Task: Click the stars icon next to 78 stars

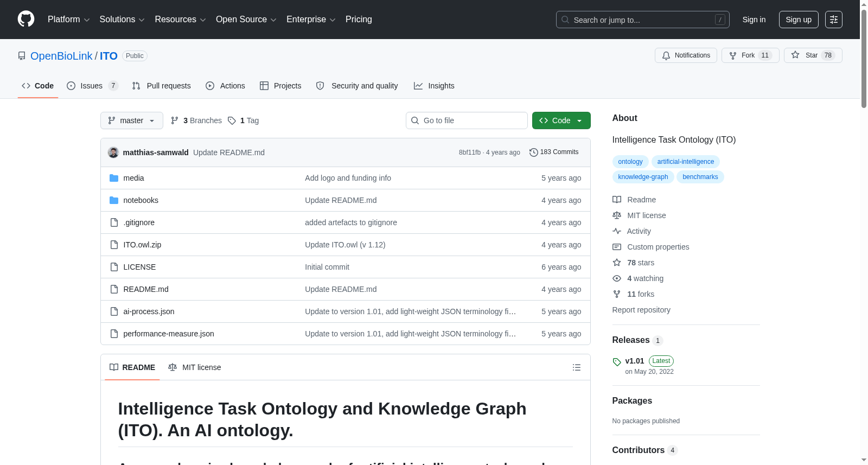Action: tap(617, 263)
